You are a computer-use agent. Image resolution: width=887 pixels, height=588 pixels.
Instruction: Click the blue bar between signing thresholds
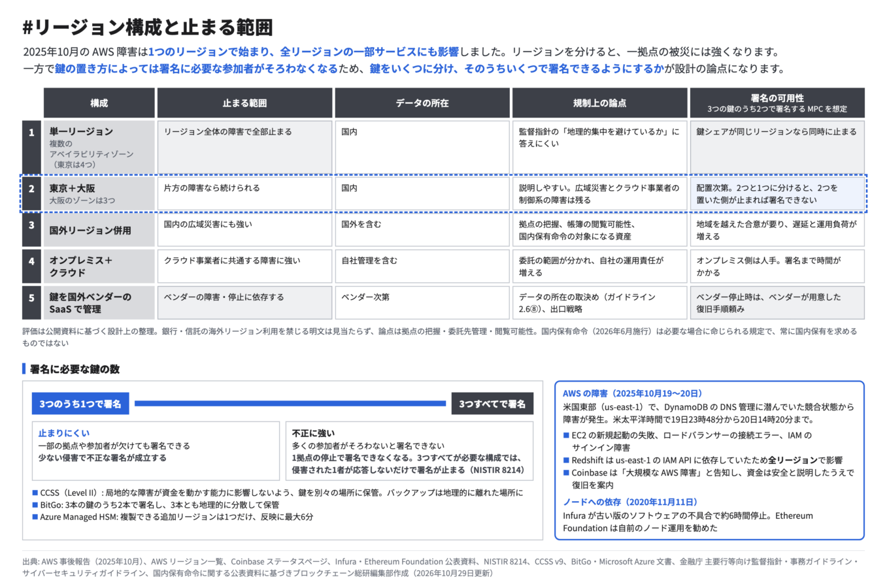pyautogui.click(x=290, y=404)
